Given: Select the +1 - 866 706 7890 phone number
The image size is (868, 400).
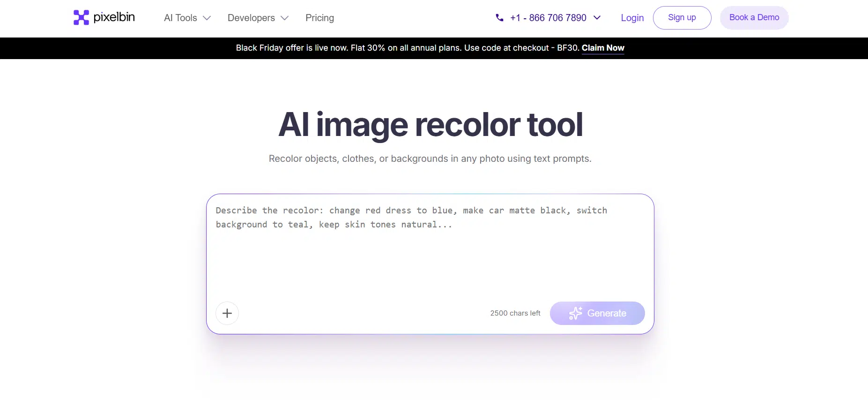Looking at the screenshot, I should pyautogui.click(x=548, y=18).
